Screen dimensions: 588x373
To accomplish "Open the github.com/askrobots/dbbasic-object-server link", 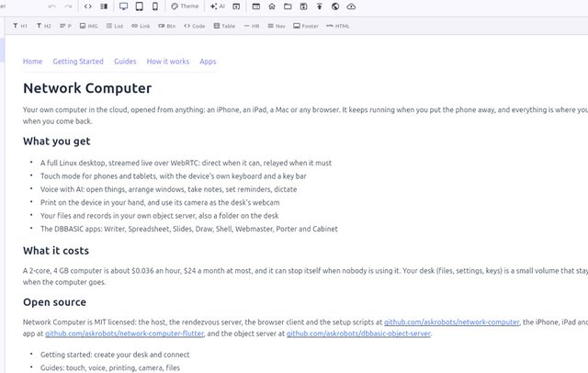I will click(358, 333).
